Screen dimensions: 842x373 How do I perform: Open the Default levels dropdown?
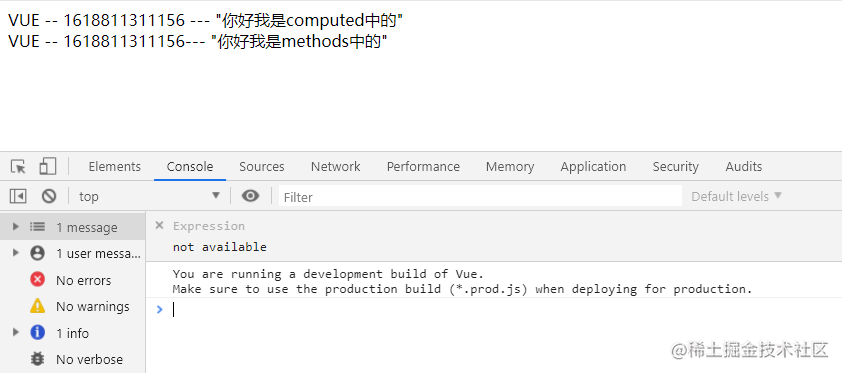736,196
